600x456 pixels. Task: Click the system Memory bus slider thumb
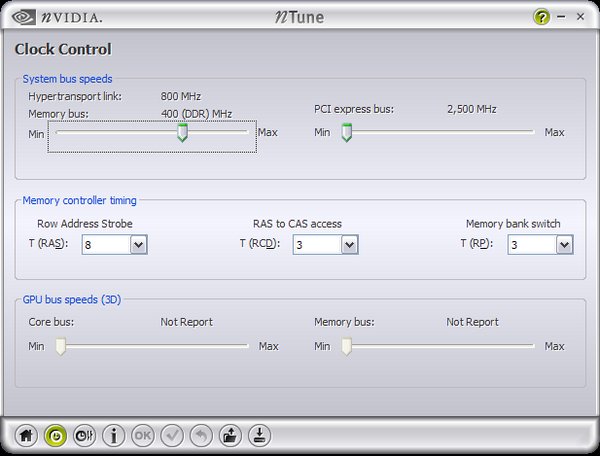[183, 132]
